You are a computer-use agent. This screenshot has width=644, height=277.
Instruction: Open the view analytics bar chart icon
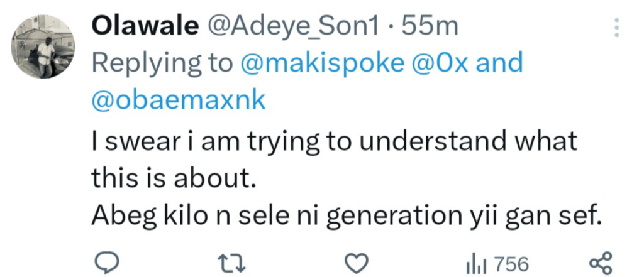pos(475,262)
